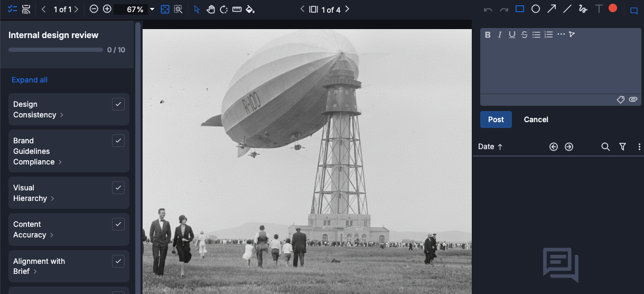644x294 pixels.
Task: Select the hand pan tool
Action: tap(210, 10)
